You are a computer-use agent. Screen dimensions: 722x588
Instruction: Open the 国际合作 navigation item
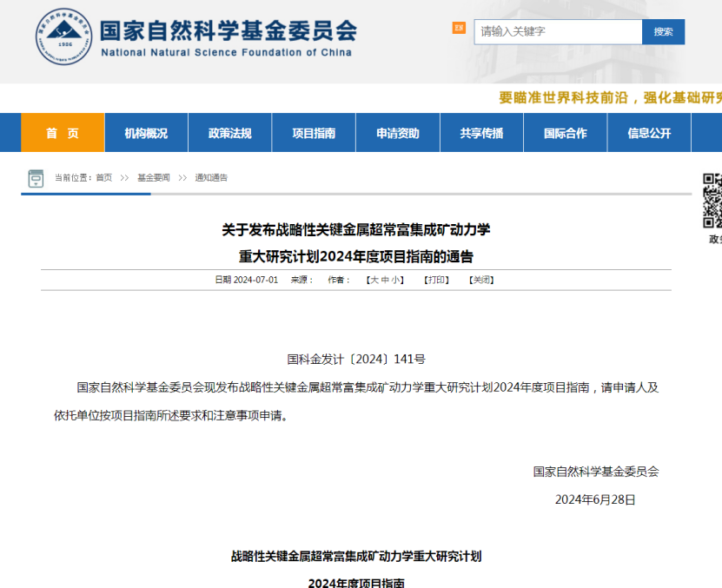[x=565, y=133]
